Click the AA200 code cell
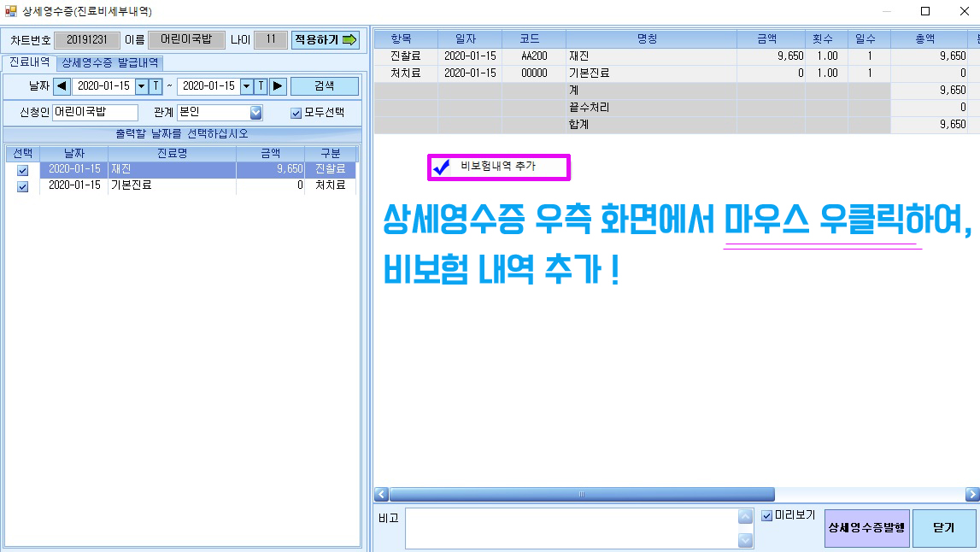The height and width of the screenshot is (552, 980). [534, 56]
